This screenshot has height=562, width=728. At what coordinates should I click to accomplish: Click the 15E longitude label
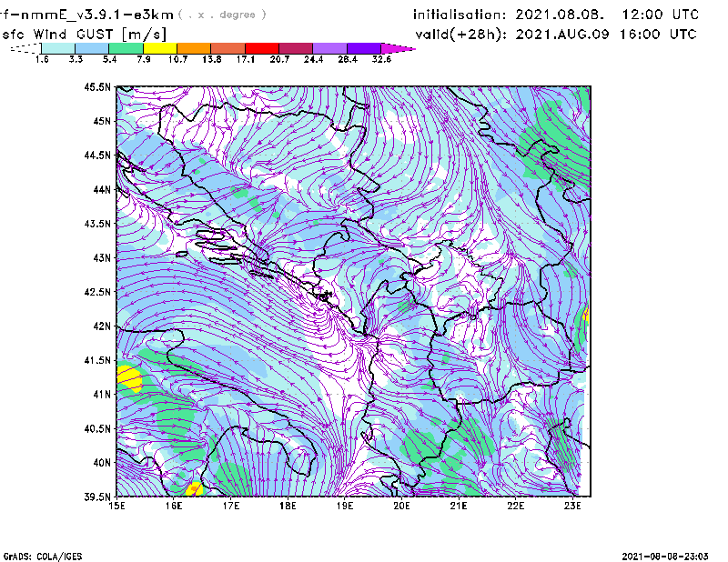tap(116, 506)
